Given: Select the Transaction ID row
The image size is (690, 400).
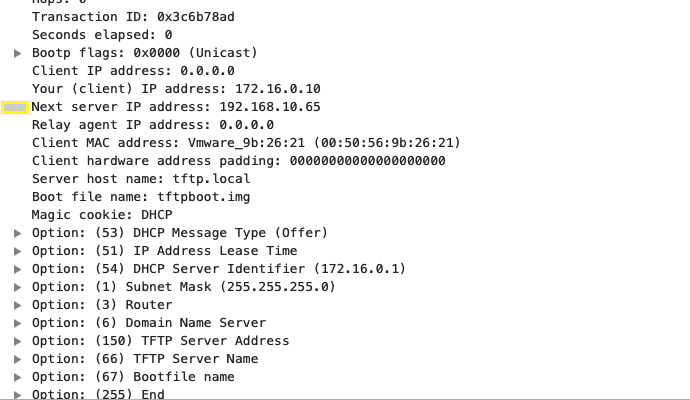Looking at the screenshot, I should (x=133, y=17).
